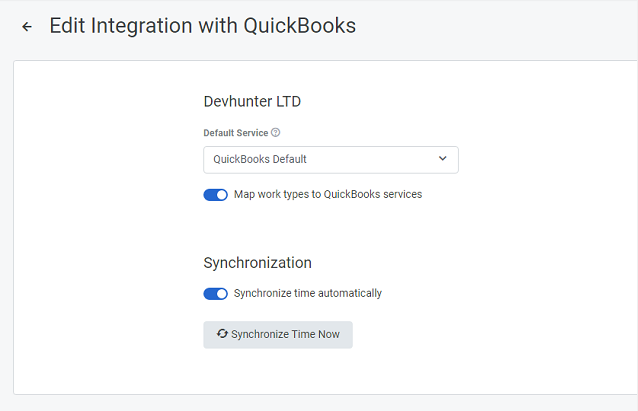
Task: Click the Map work types to QuickBooks services label
Action: [x=328, y=195]
